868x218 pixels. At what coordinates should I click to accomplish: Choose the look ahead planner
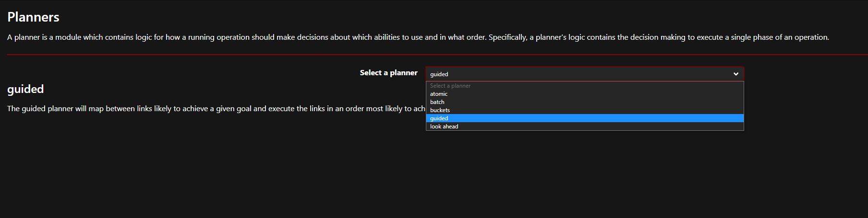(x=585, y=126)
